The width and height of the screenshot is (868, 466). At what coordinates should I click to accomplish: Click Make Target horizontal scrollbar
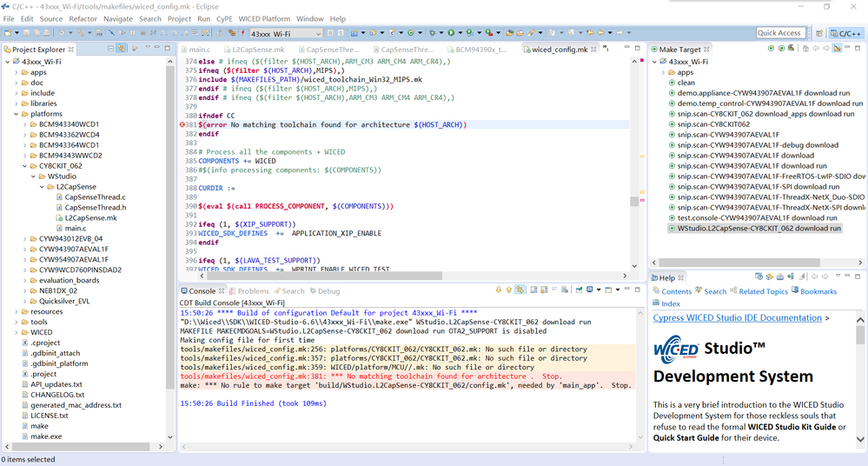click(739, 263)
